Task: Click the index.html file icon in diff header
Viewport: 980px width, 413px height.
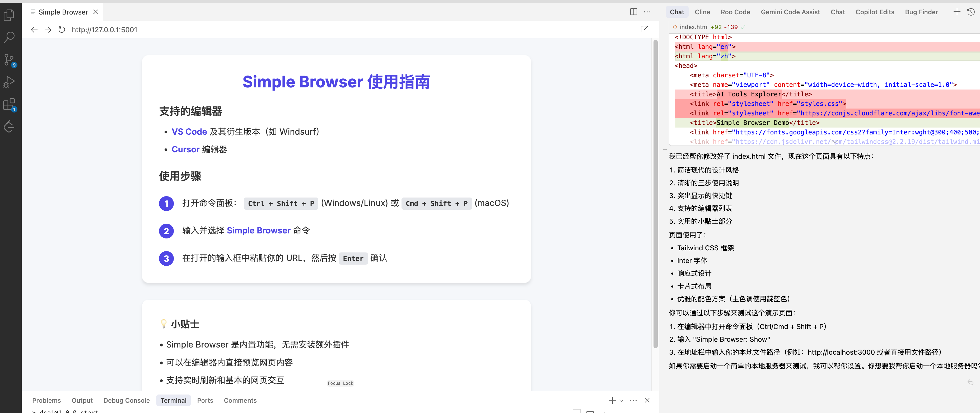Action: [675, 27]
